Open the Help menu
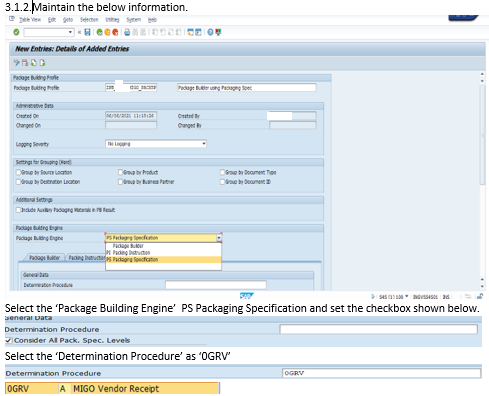The height and width of the screenshot is (396, 489). coord(152,20)
